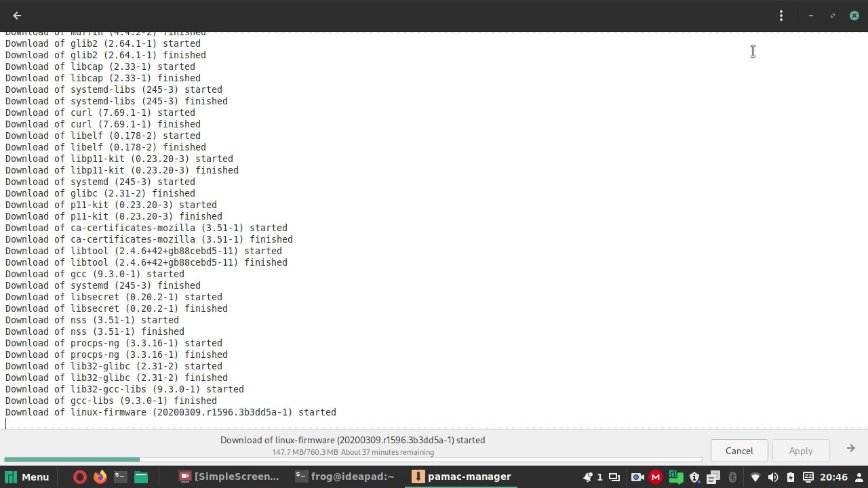Open the green Manjaro notifier tray icon
The width and height of the screenshot is (868, 488).
tap(676, 477)
